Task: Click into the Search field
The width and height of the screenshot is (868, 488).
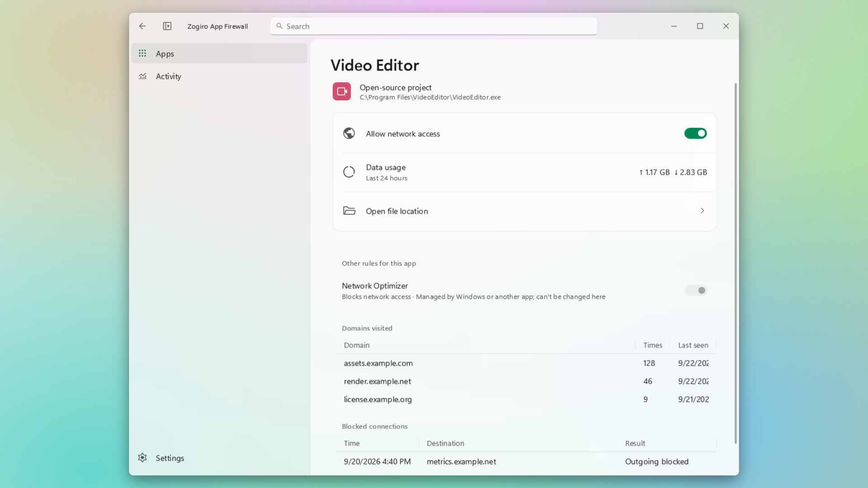Action: (434, 26)
